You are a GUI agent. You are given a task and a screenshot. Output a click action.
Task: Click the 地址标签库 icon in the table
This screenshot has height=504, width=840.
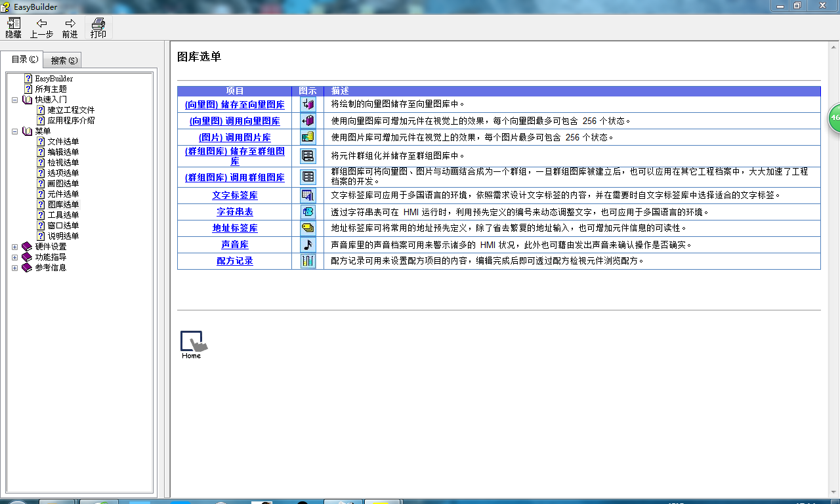pyautogui.click(x=308, y=228)
